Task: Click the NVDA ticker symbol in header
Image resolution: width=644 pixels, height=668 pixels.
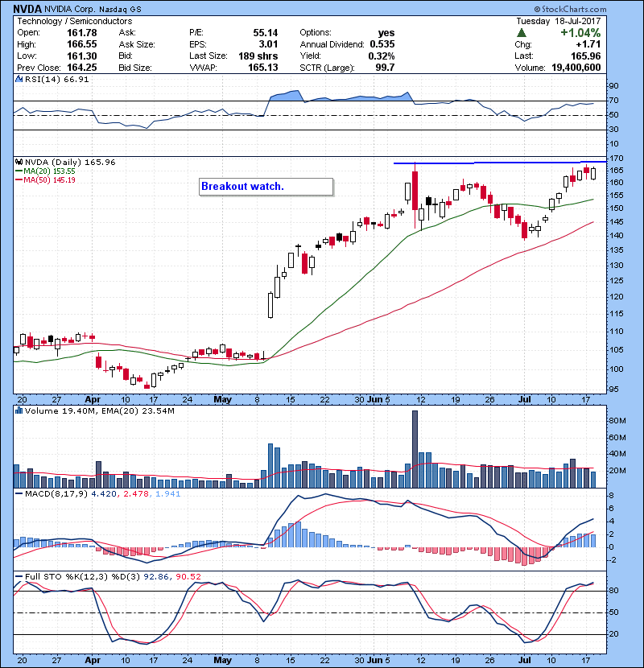Action: tap(27, 9)
